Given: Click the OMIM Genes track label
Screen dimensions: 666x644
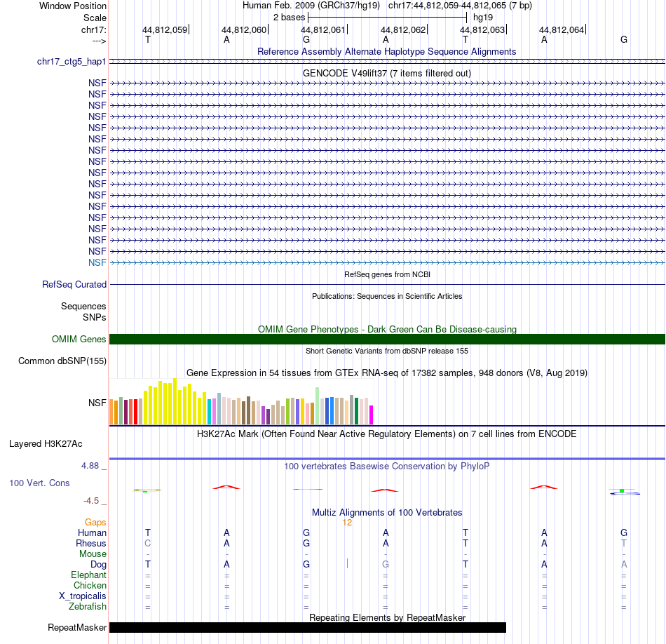Looking at the screenshot, I should [x=79, y=340].
